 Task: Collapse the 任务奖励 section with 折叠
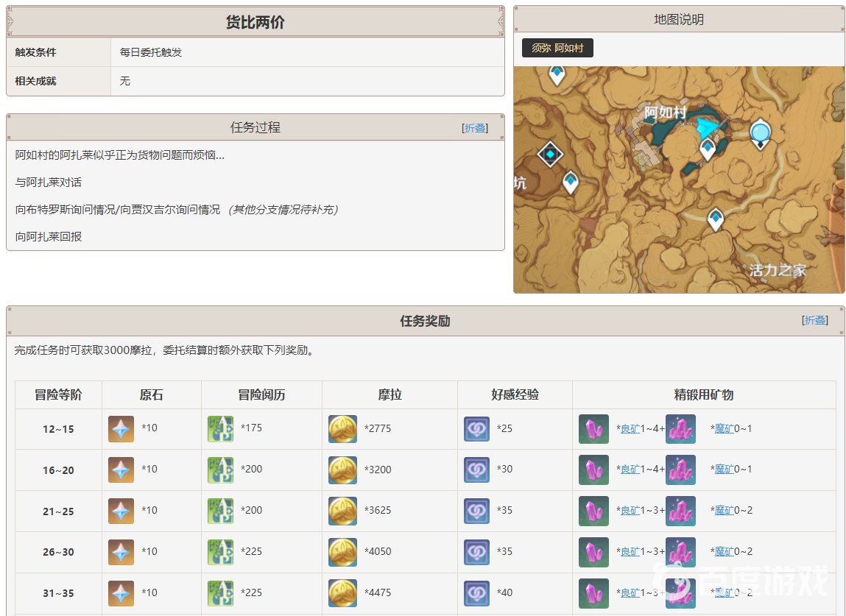tap(814, 320)
